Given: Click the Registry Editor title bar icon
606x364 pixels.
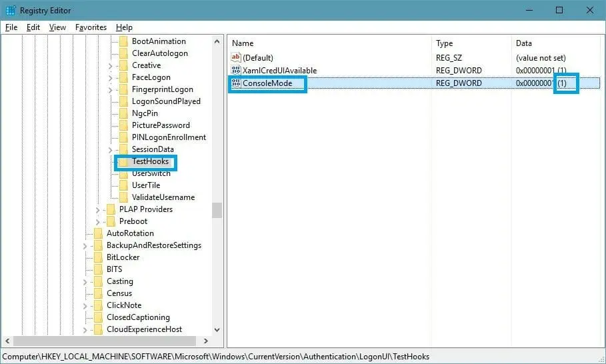Looking at the screenshot, I should (x=11, y=11).
